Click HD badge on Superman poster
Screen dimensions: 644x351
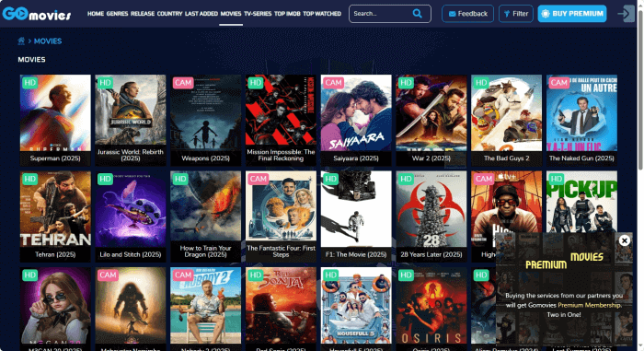29,83
